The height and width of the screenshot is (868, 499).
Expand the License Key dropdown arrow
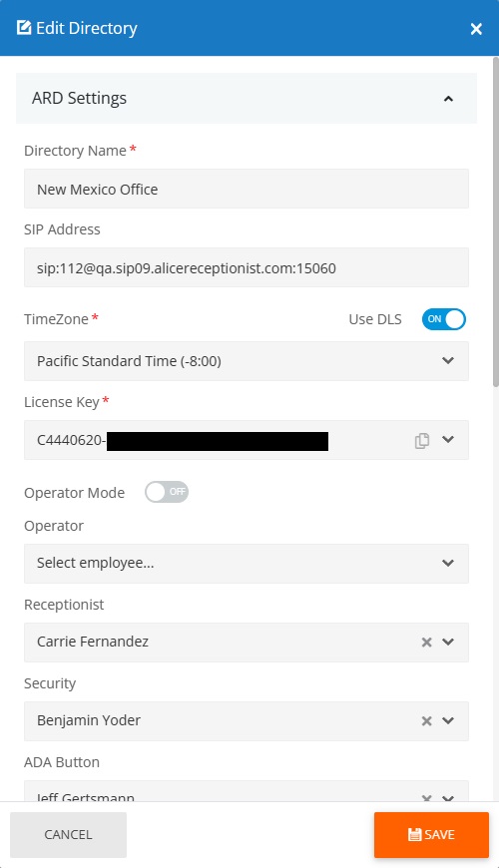(448, 440)
